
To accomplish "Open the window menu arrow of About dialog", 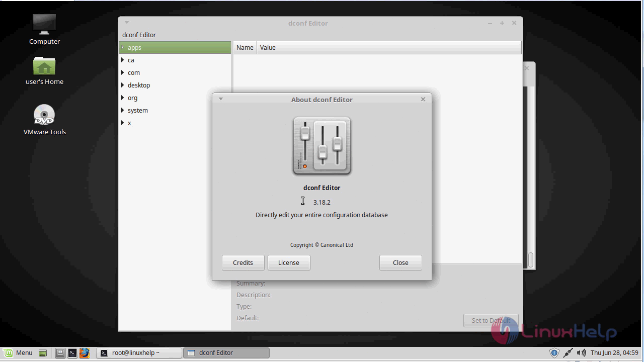I will pos(220,99).
